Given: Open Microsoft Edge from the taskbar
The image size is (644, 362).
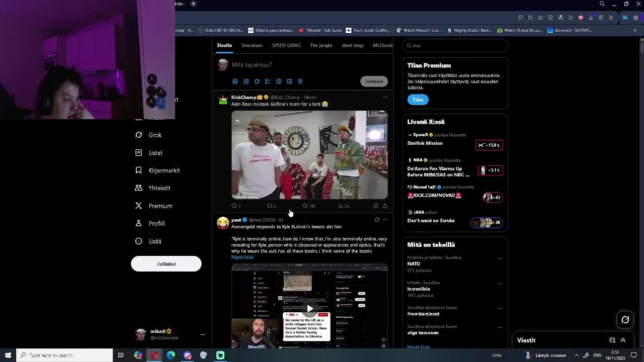Looking at the screenshot, I should [x=171, y=355].
